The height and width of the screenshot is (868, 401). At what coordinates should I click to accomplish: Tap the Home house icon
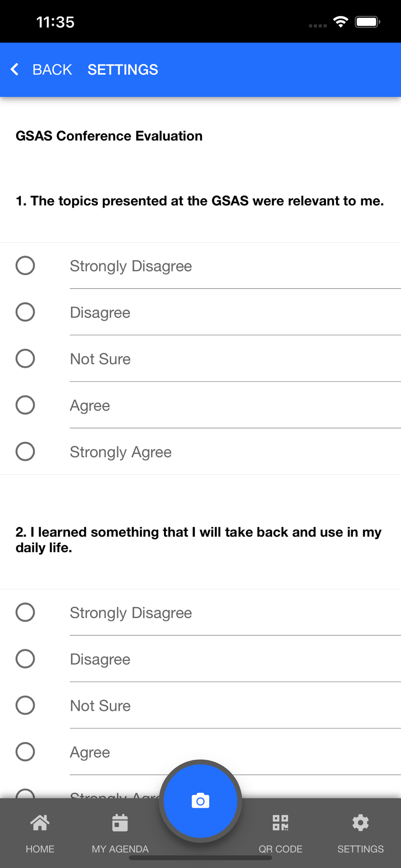40,822
